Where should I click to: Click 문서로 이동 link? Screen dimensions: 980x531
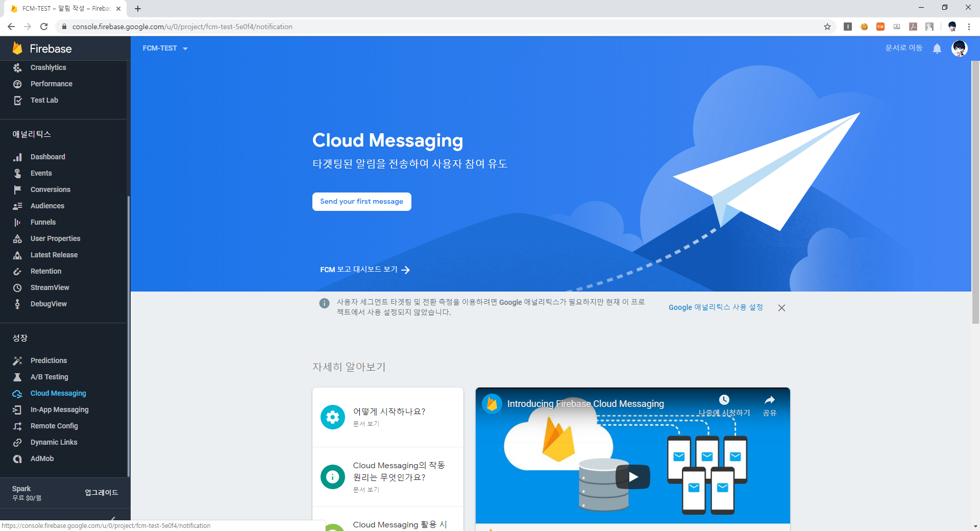(x=904, y=48)
